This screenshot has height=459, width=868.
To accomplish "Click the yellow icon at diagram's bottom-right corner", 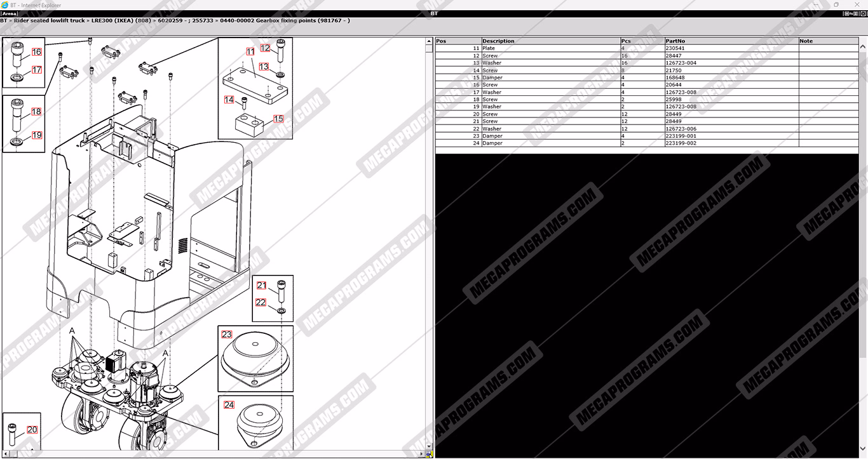I will [x=430, y=455].
